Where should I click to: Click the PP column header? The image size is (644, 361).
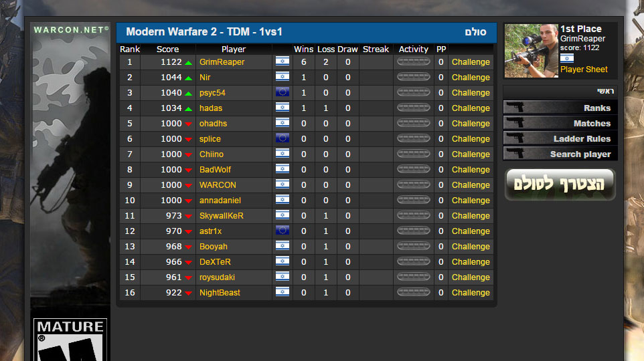click(441, 49)
